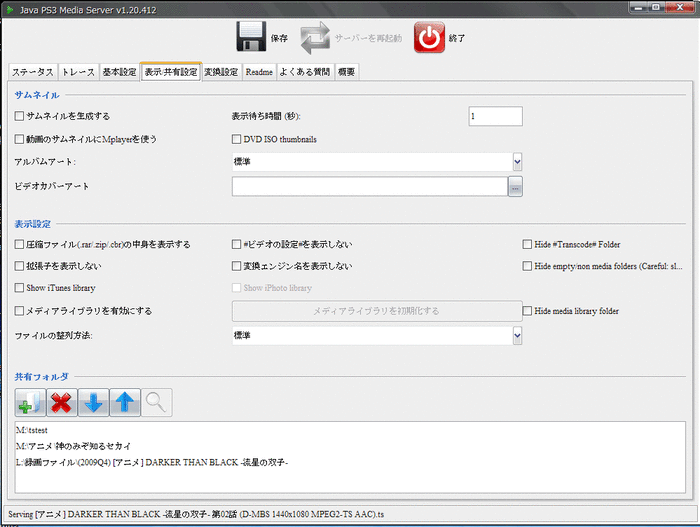Click the red power quit icon

click(x=429, y=37)
